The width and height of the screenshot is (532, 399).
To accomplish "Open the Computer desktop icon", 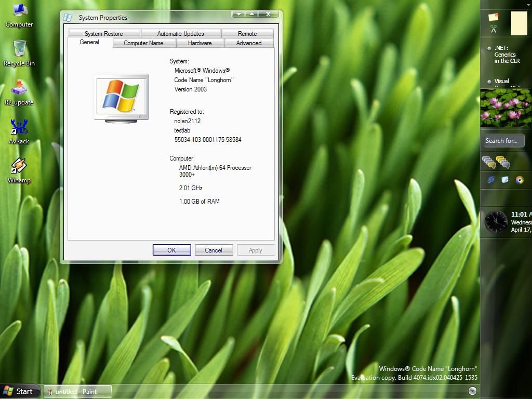I will point(19,15).
